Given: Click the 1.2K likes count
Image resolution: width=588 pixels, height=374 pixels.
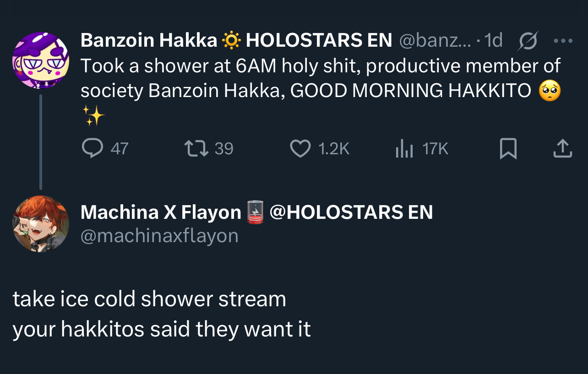Looking at the screenshot, I should click(x=333, y=149).
